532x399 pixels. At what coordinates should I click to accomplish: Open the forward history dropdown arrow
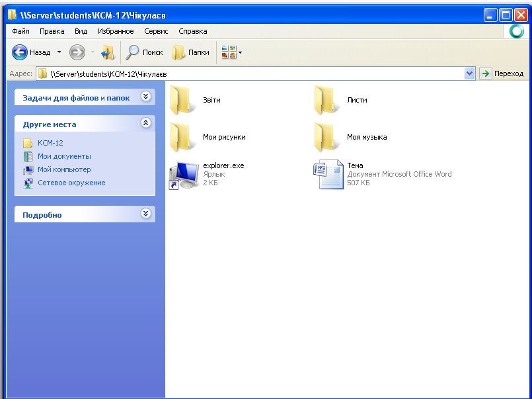93,52
